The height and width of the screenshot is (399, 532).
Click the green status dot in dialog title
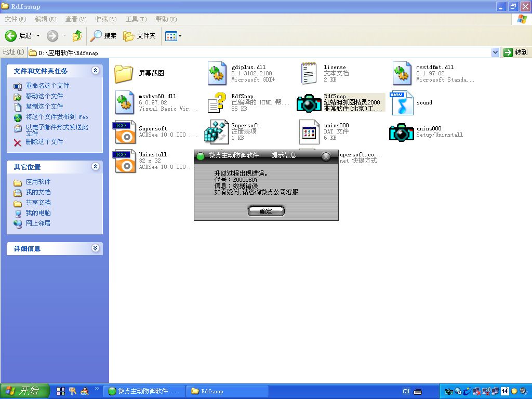click(x=201, y=156)
